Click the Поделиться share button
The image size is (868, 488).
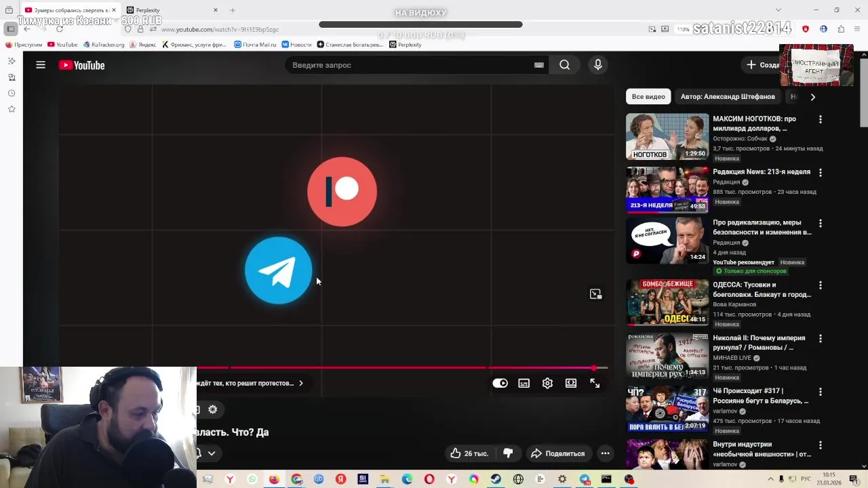click(558, 453)
